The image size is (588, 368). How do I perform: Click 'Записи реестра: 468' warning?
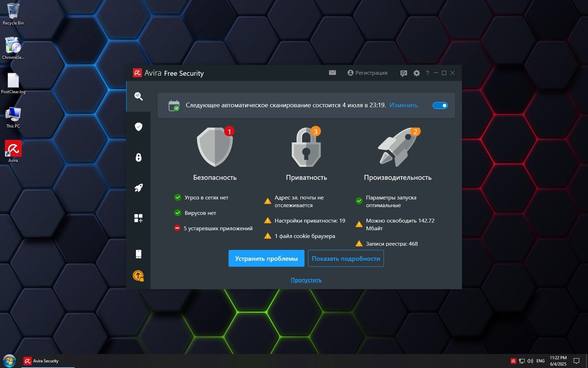pyautogui.click(x=387, y=244)
